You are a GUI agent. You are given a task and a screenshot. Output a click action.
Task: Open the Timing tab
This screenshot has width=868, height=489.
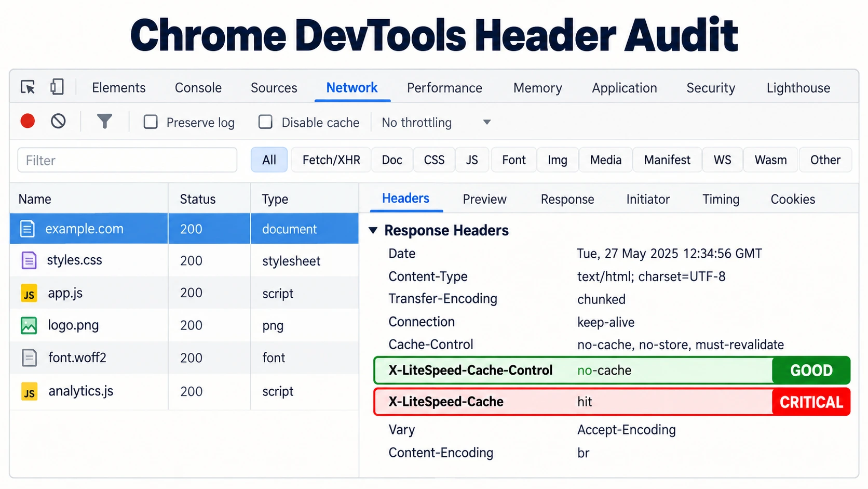721,199
